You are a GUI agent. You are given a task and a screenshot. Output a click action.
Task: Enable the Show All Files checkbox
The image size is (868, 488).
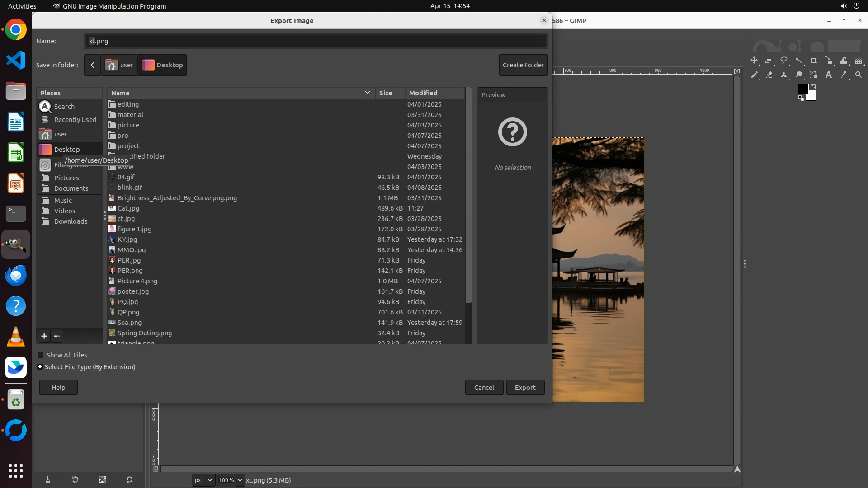pos(41,355)
